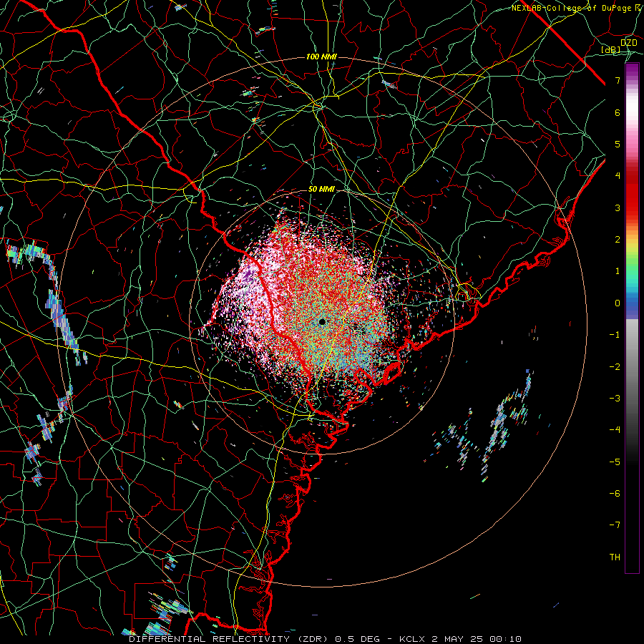
Task: Click the "1" value on the color scale
Action: tap(618, 271)
